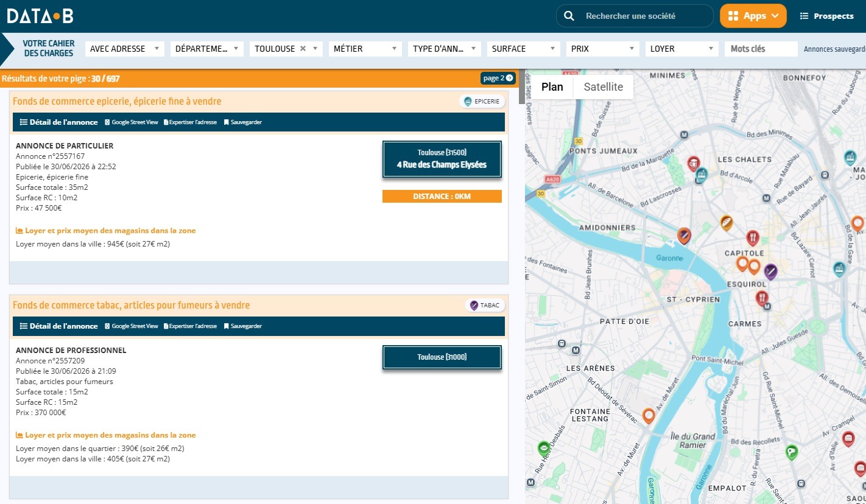Open Google Street View for the épicerie listing
866x504 pixels.
(132, 122)
